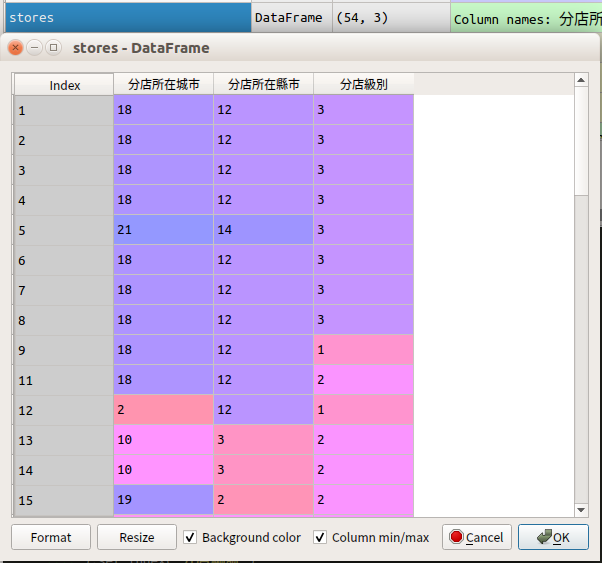Click county cell 14 in row 5
602x563 pixels.
[x=263, y=230]
